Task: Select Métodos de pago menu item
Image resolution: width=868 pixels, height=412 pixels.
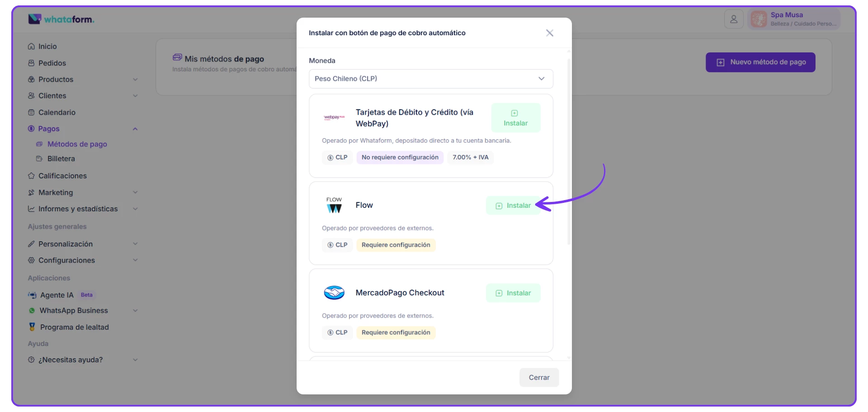Action: pos(77,144)
